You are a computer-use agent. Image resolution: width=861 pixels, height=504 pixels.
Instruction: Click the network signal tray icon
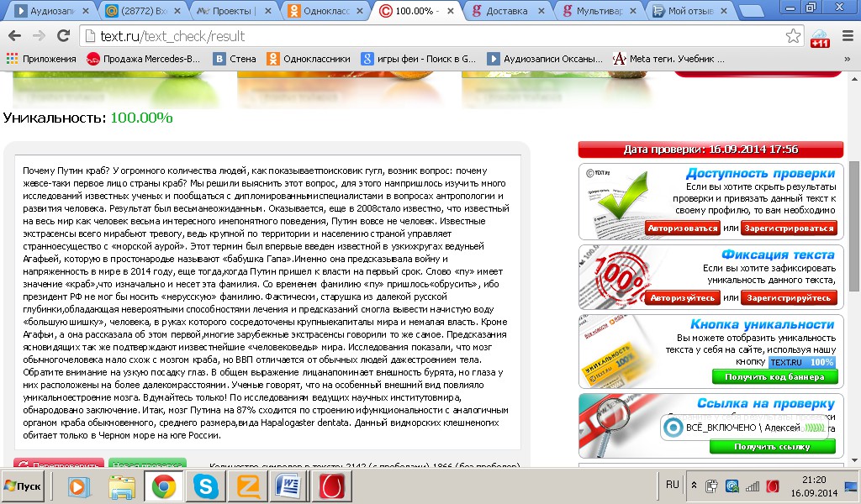click(752, 486)
